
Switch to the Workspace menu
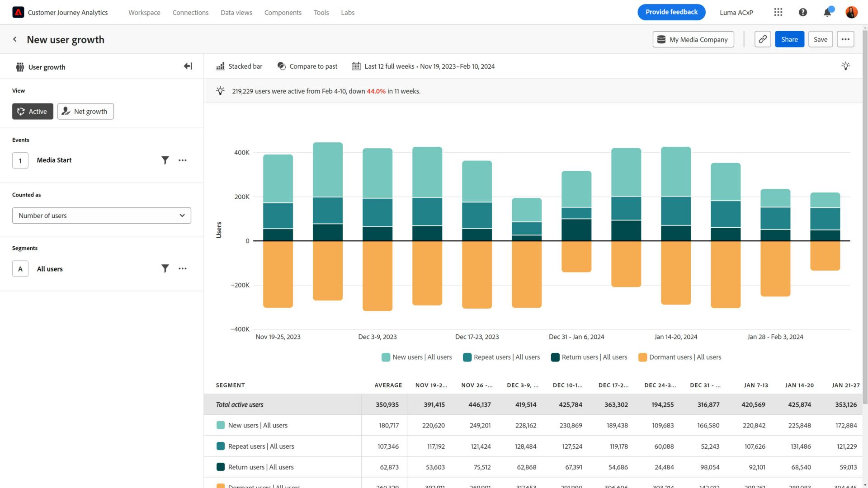144,12
